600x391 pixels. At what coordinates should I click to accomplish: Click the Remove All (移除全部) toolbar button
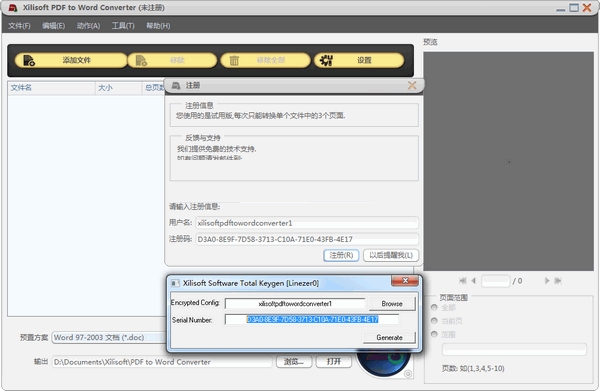click(x=265, y=60)
